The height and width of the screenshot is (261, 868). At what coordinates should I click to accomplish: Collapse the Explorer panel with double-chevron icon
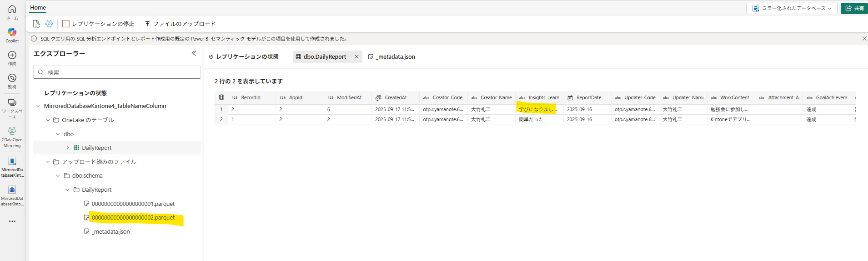pos(194,53)
